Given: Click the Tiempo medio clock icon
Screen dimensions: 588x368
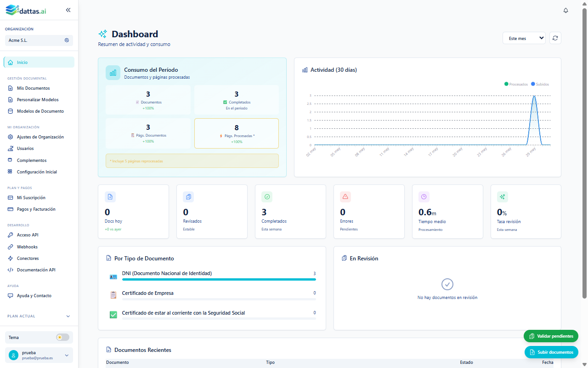Looking at the screenshot, I should click(x=424, y=197).
